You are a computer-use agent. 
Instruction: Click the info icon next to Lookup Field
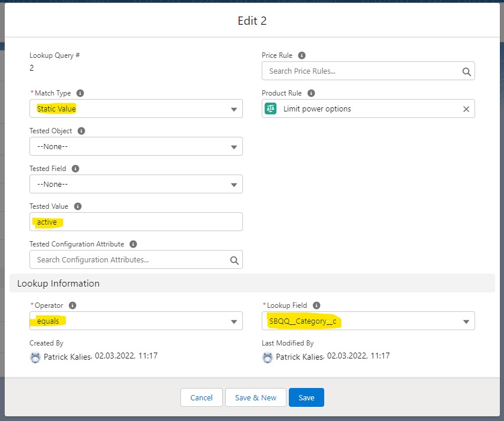pos(317,305)
